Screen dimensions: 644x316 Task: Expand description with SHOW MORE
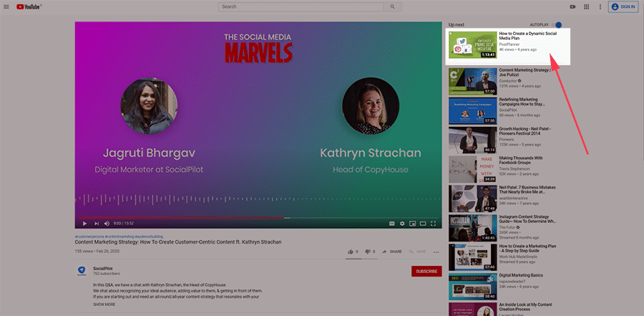click(x=104, y=304)
